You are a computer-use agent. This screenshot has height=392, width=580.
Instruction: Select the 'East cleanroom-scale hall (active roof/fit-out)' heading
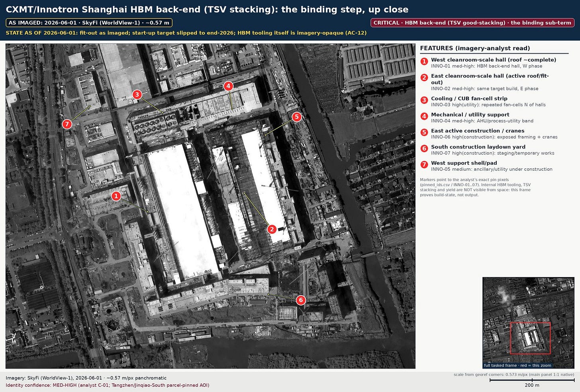click(x=490, y=79)
